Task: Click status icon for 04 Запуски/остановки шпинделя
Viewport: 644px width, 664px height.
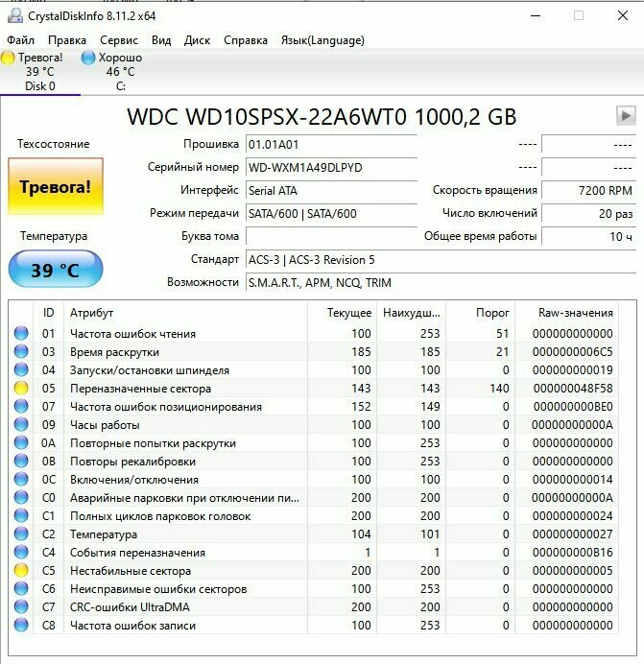Action: click(21, 369)
